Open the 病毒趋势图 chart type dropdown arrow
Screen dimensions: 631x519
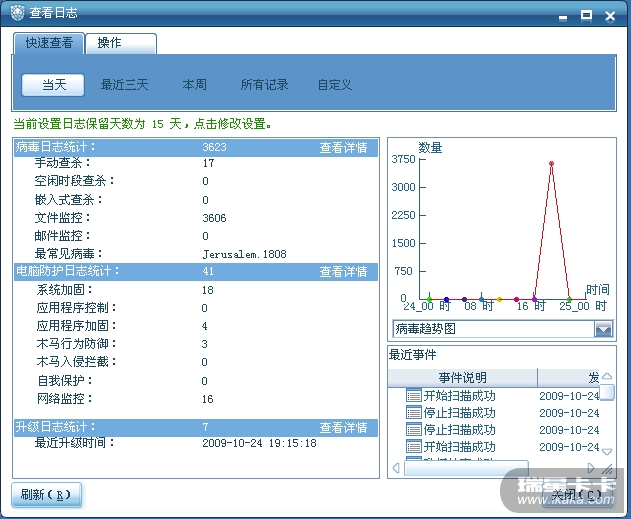pyautogui.click(x=603, y=329)
